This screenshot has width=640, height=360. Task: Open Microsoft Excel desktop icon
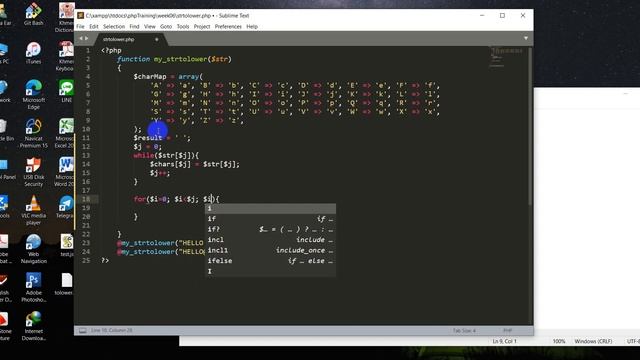[x=65, y=133]
